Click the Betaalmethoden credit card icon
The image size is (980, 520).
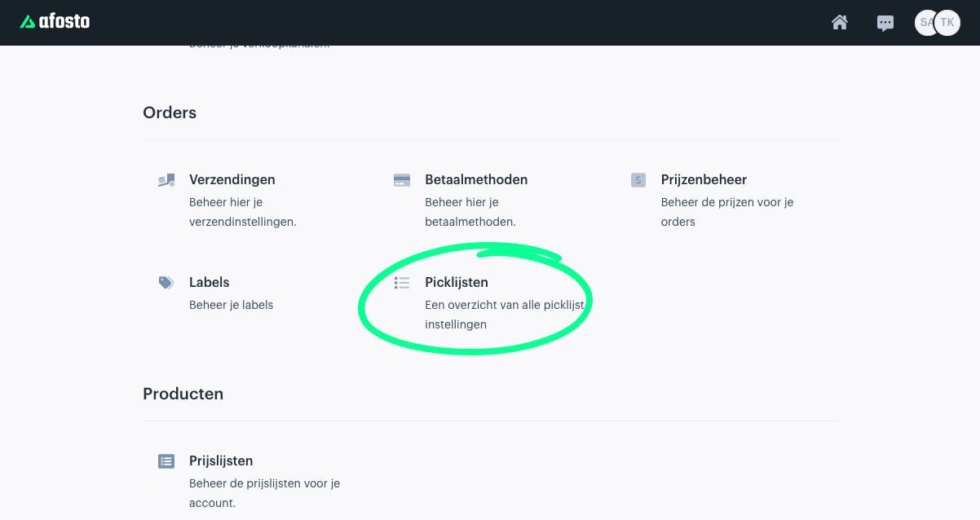click(x=402, y=180)
